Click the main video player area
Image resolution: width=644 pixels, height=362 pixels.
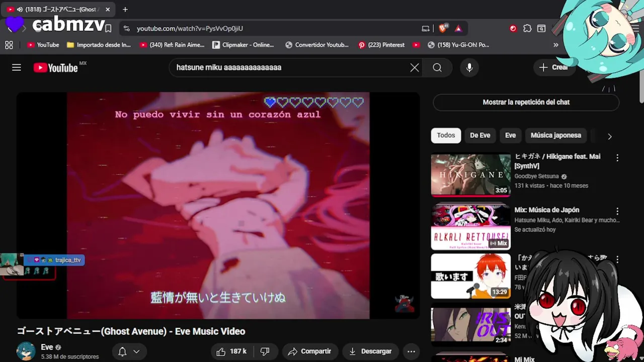[x=218, y=205]
